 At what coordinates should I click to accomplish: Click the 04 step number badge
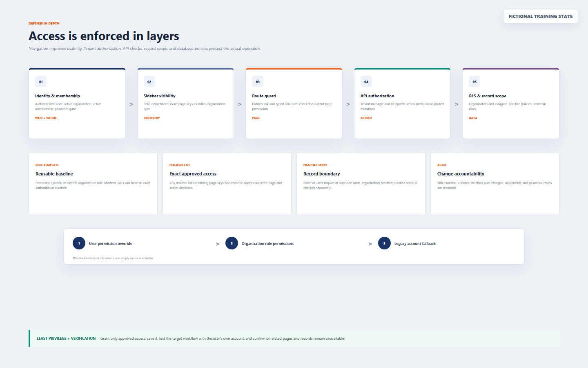[x=366, y=82]
